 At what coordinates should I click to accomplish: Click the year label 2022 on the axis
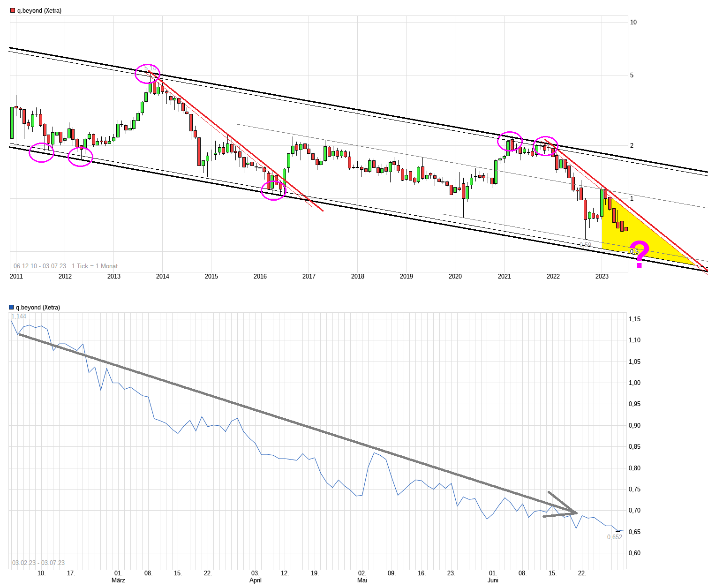(x=553, y=276)
